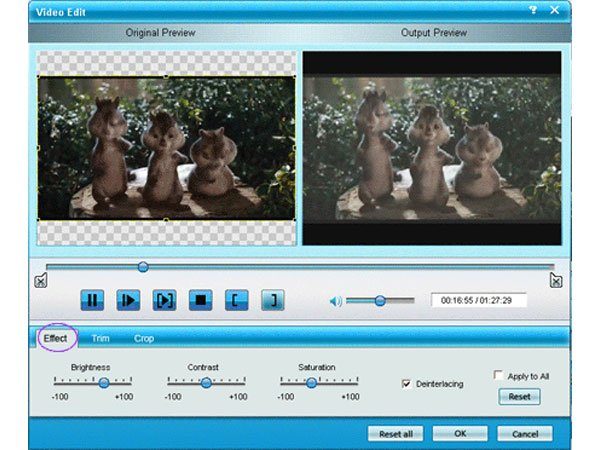600x450 pixels.
Task: Click the bottom-center crop handle in Original Preview
Action: [x=166, y=220]
